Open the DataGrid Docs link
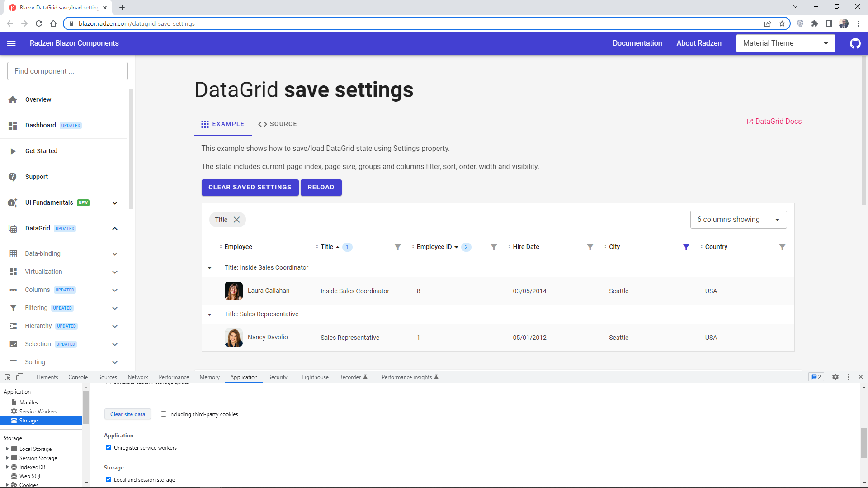This screenshot has height=488, width=868. (774, 121)
